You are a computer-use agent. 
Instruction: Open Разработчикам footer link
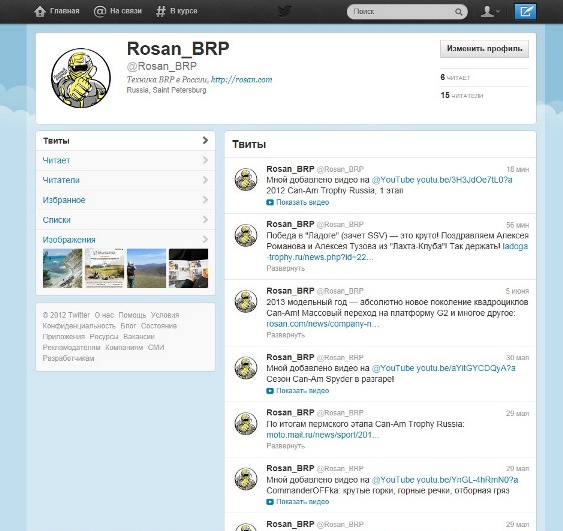68,358
